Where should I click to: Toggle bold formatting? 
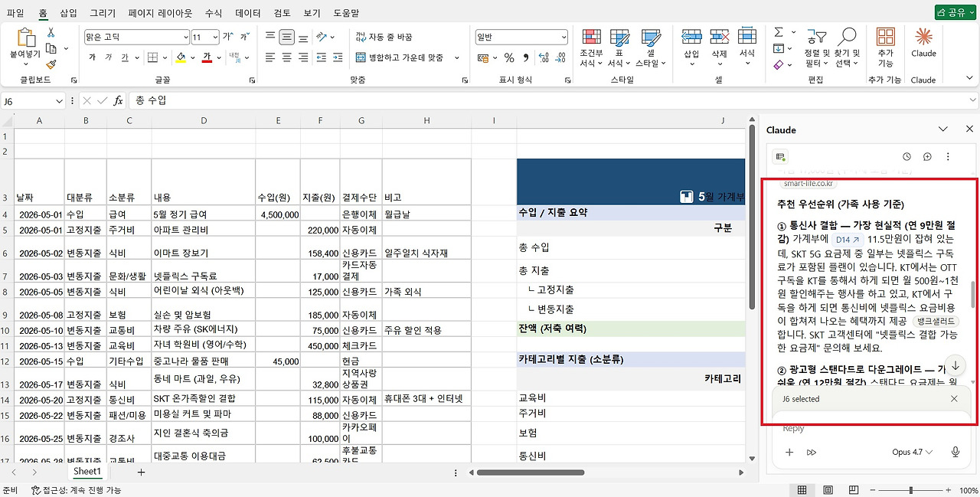[x=92, y=57]
